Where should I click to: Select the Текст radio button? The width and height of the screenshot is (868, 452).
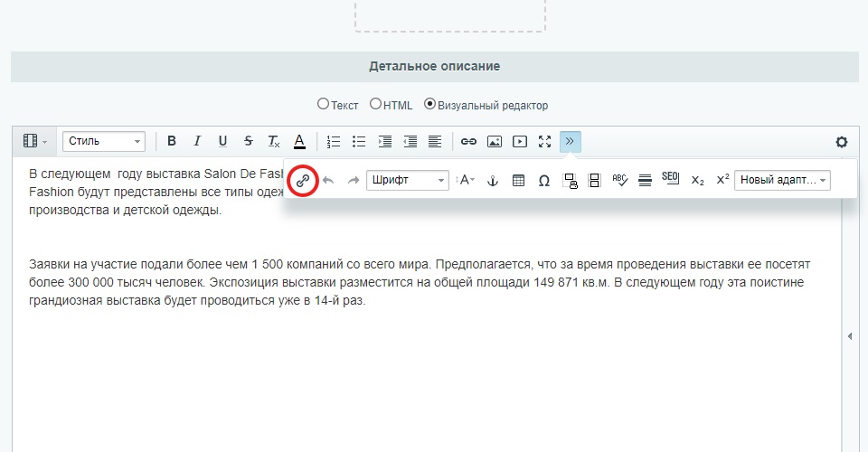(x=323, y=105)
